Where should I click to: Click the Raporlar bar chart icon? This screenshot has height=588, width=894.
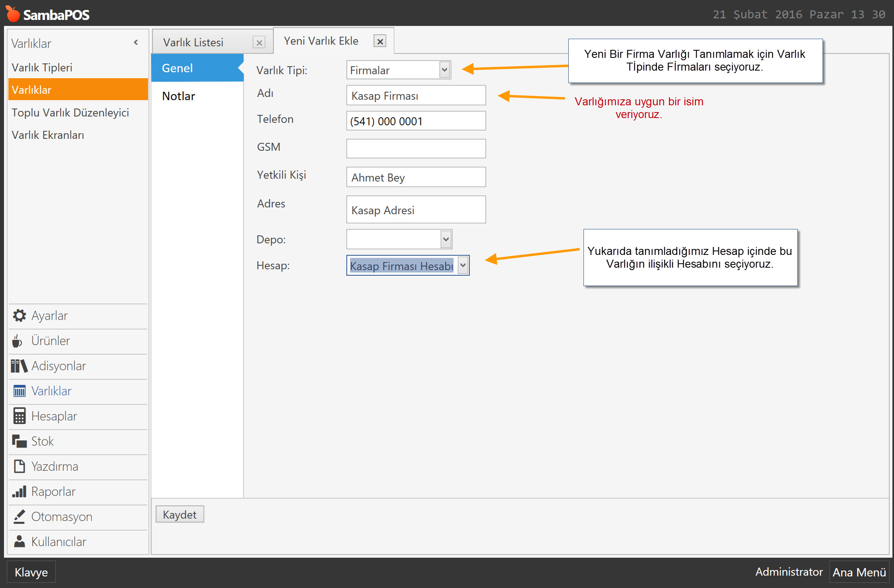(19, 491)
